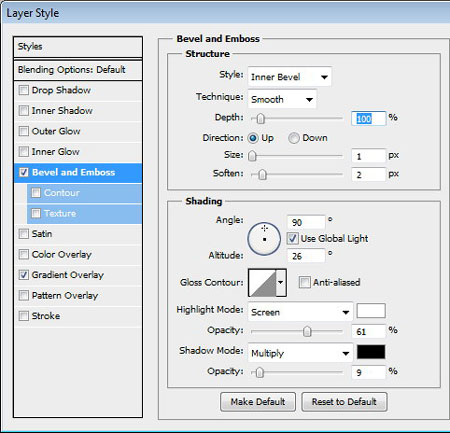Click the Make Default button
This screenshot has height=433, width=450.
pyautogui.click(x=258, y=402)
